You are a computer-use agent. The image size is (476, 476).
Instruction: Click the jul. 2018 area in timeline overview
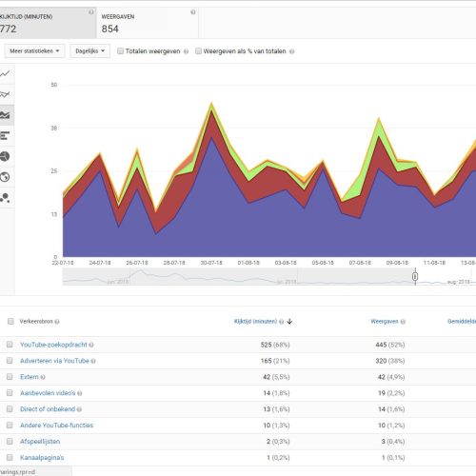click(x=287, y=282)
